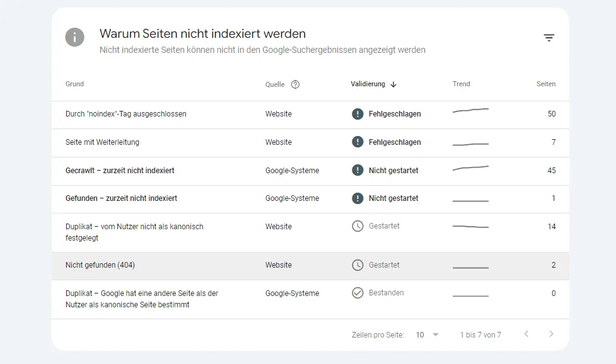Click the rows per page value 10

(420, 334)
